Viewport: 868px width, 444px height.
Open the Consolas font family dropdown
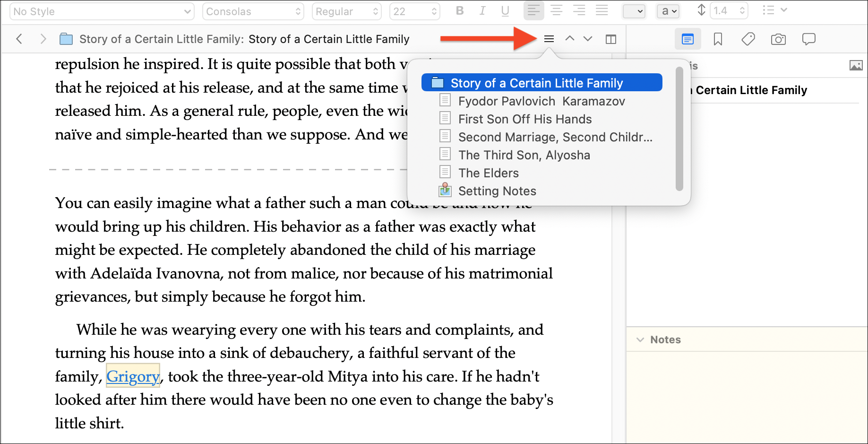pos(253,11)
